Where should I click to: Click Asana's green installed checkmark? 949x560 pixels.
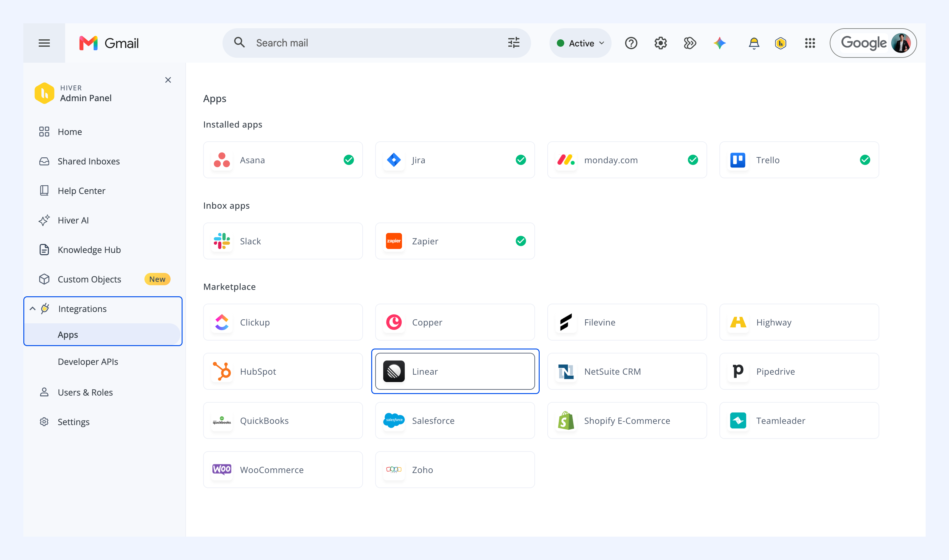[349, 160]
